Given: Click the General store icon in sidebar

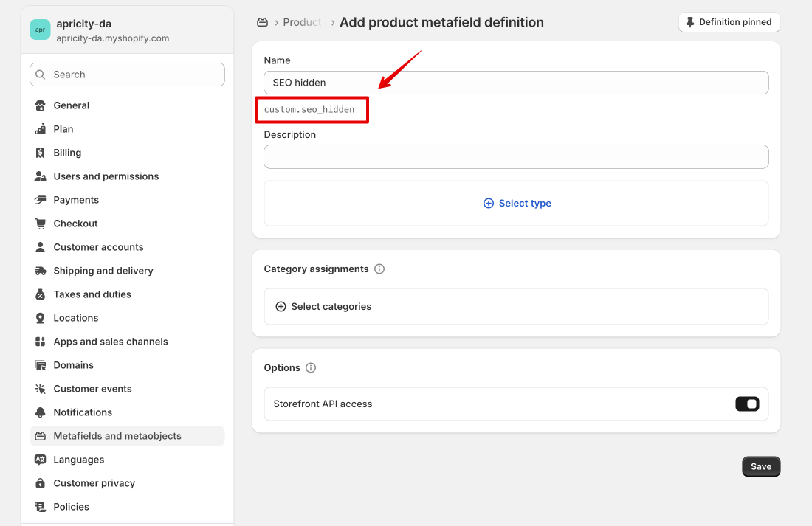Looking at the screenshot, I should [41, 105].
